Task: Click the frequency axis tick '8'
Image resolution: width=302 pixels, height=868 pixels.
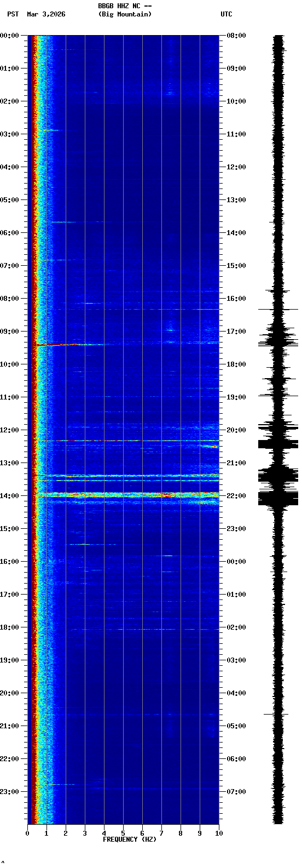Action: click(181, 833)
